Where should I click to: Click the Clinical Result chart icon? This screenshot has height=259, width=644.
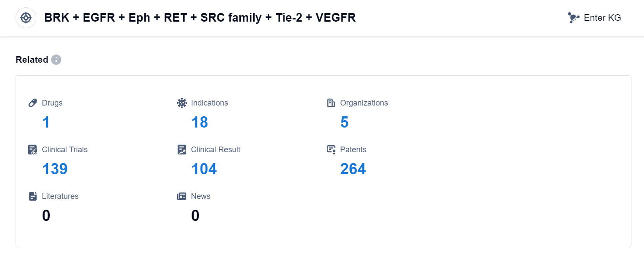pos(182,150)
